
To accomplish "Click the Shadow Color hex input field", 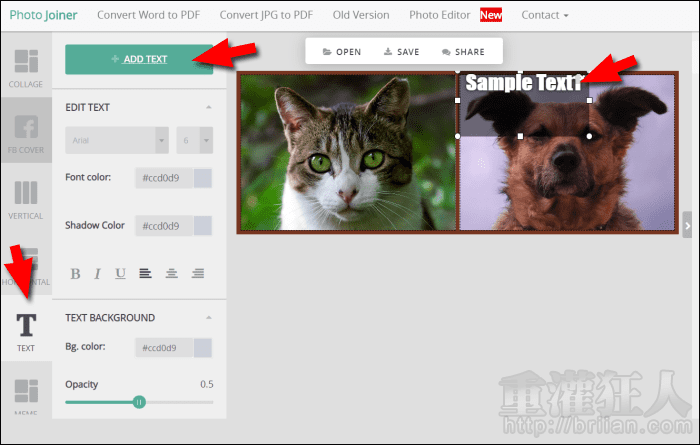I will [x=163, y=226].
